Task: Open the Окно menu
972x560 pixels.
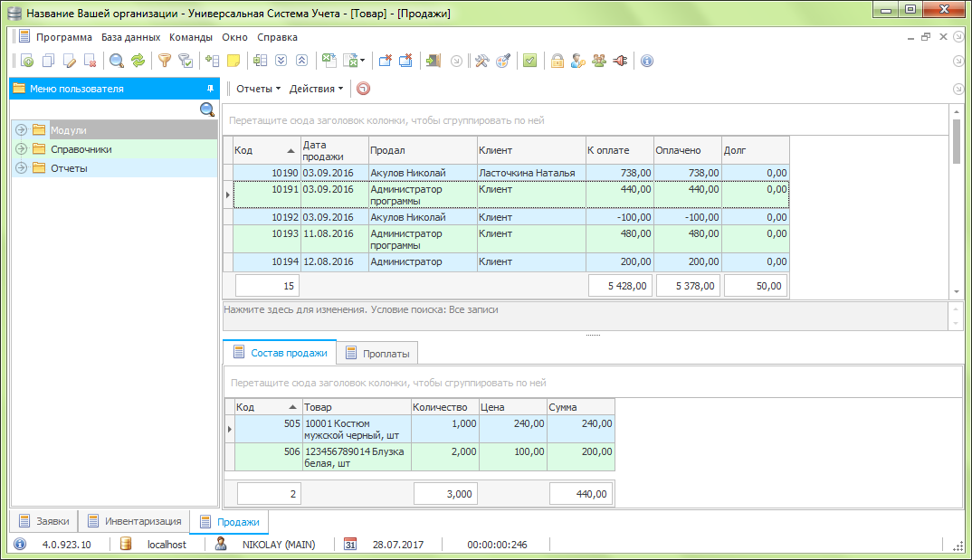Action: click(235, 37)
